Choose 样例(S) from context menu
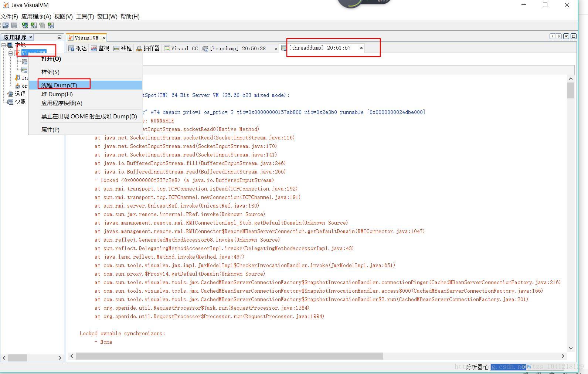 click(86, 72)
